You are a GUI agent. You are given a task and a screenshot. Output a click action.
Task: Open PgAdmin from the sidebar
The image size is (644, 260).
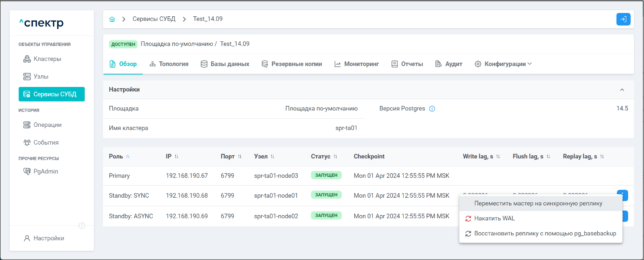45,171
